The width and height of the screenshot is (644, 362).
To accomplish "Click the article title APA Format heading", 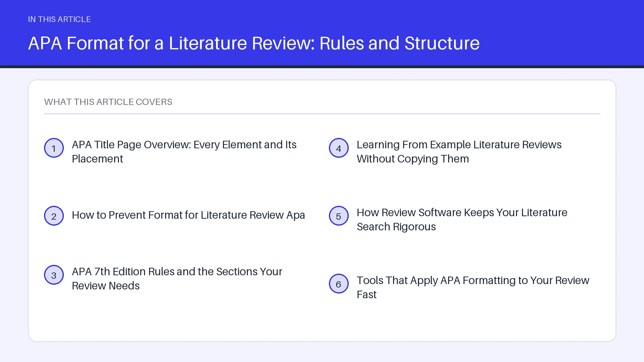I will (x=254, y=43).
